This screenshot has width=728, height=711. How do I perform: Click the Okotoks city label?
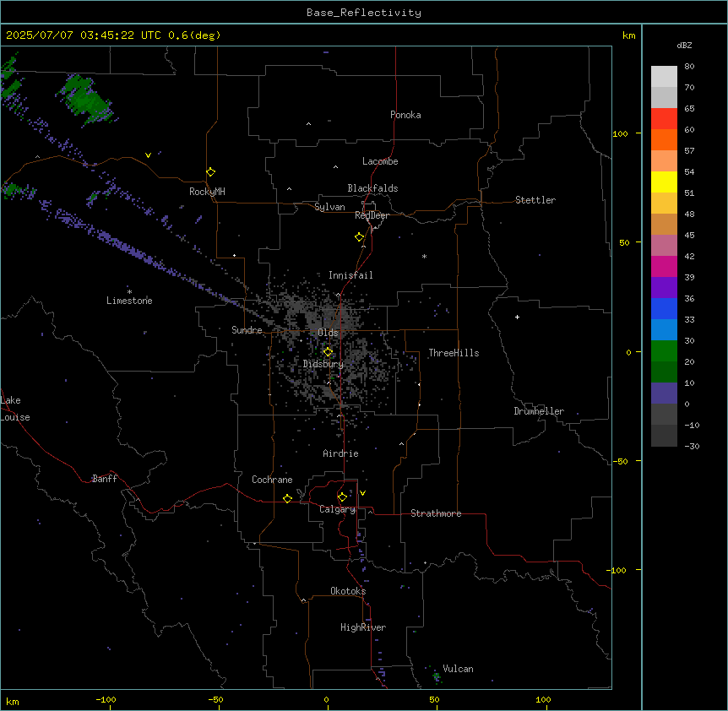[348, 591]
